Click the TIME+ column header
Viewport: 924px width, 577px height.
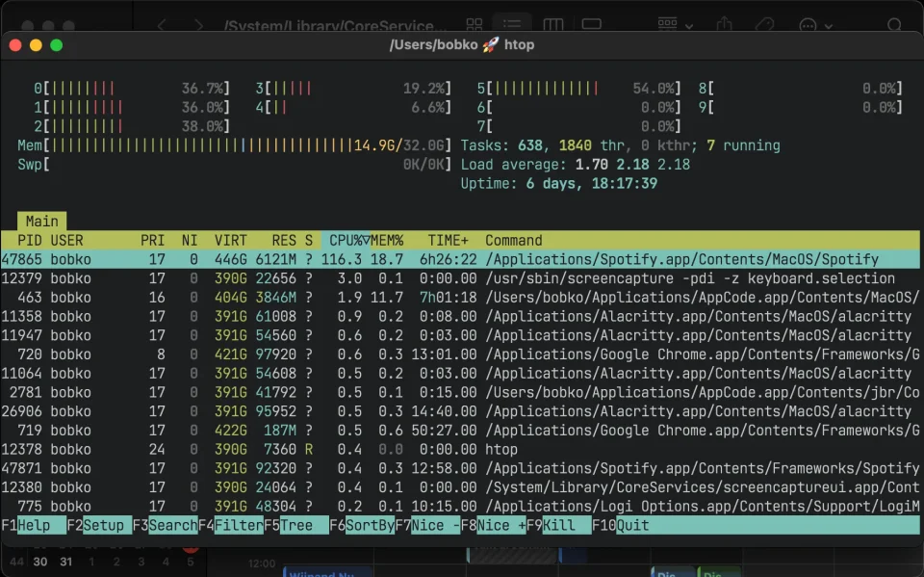(448, 240)
